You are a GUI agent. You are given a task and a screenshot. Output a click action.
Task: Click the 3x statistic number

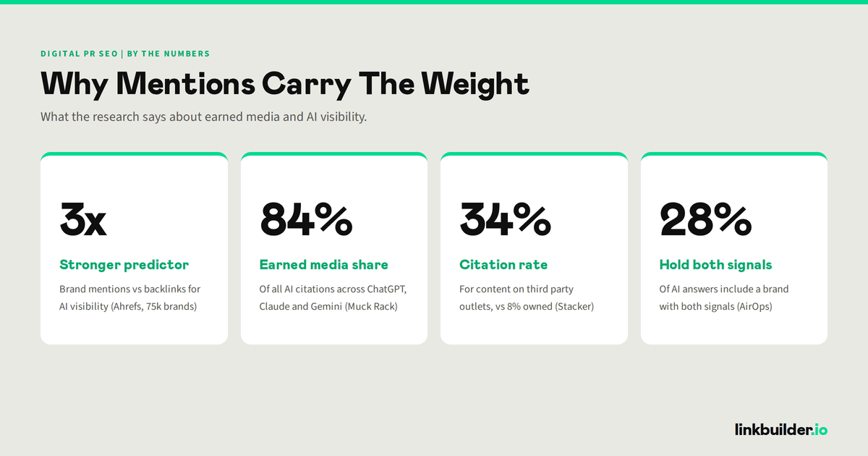pos(83,219)
